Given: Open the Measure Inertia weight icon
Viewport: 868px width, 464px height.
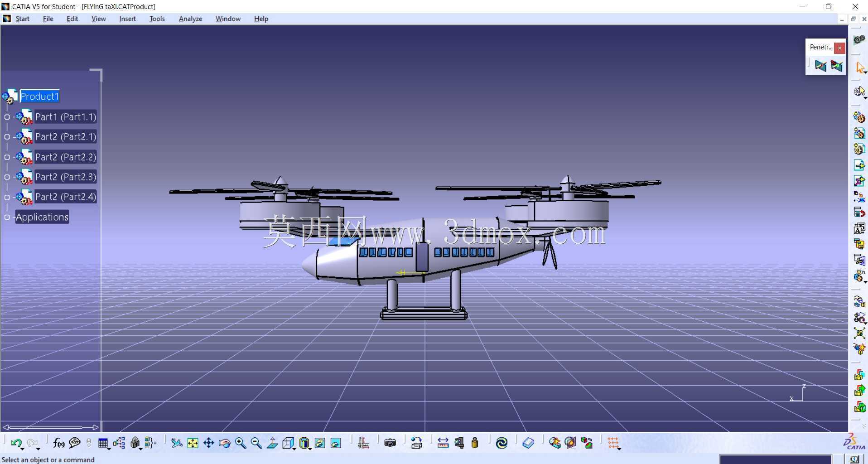Looking at the screenshot, I should [475, 443].
